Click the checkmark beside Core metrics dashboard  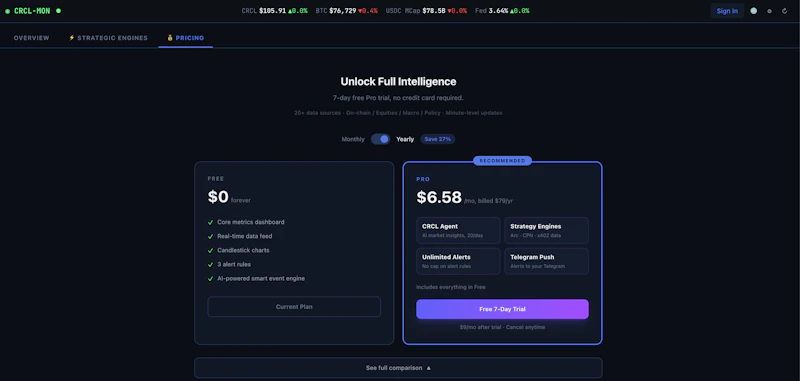(x=210, y=222)
